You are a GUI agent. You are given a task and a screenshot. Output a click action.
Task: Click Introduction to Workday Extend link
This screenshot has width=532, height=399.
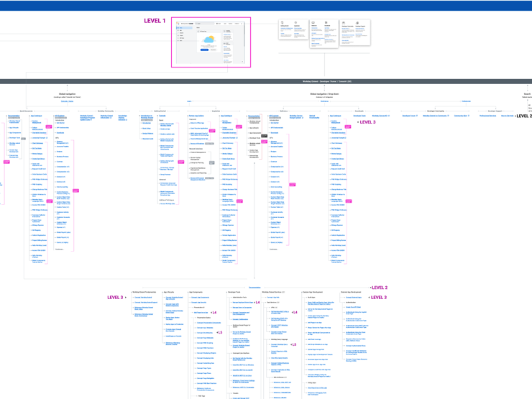point(147,116)
